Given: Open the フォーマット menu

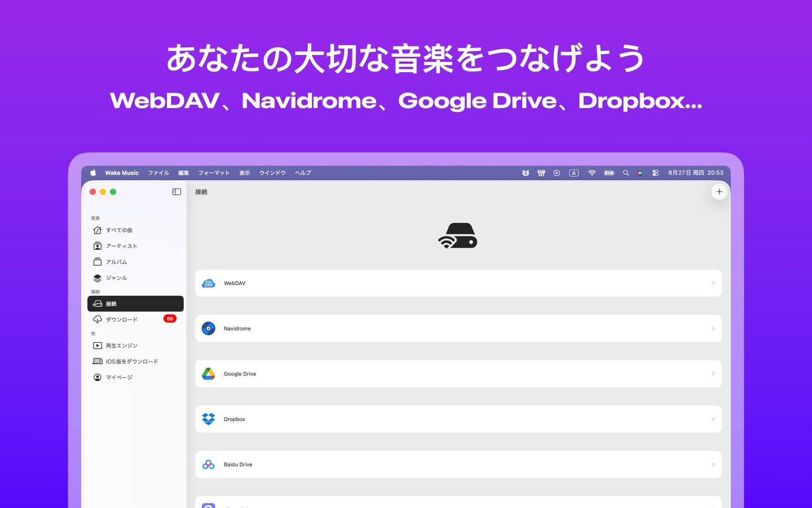Looking at the screenshot, I should tap(214, 173).
